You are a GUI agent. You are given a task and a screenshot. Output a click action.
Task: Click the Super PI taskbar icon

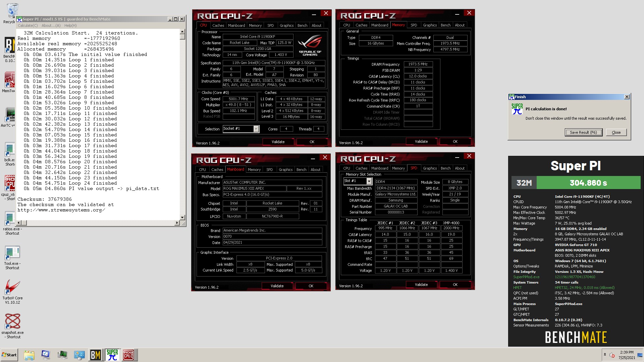click(x=112, y=355)
